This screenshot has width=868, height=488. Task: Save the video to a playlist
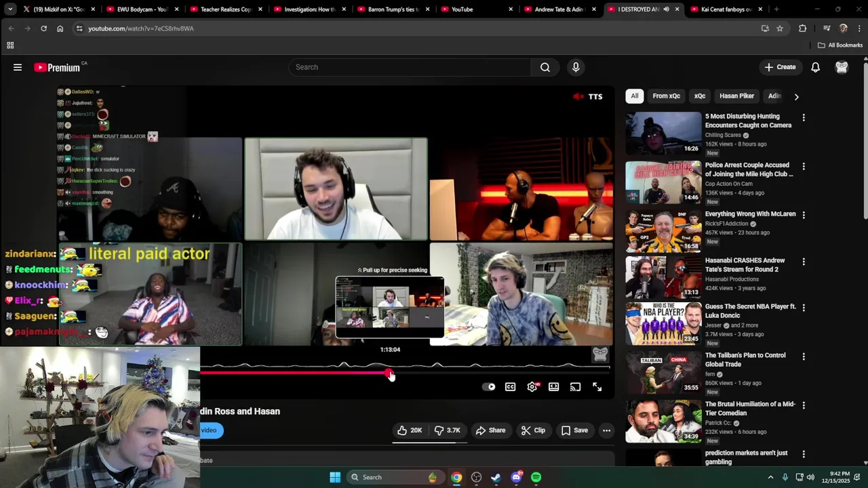574,430
